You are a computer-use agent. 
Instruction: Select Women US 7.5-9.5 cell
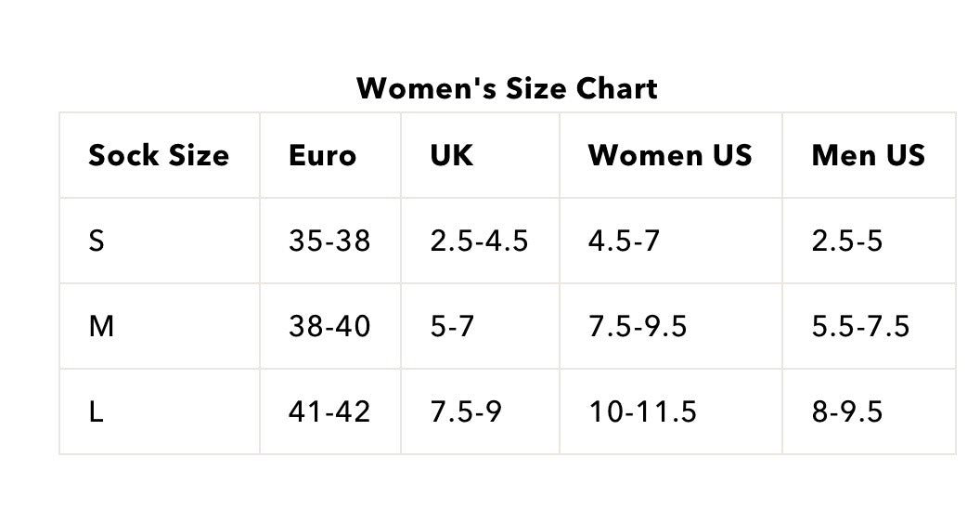click(637, 327)
